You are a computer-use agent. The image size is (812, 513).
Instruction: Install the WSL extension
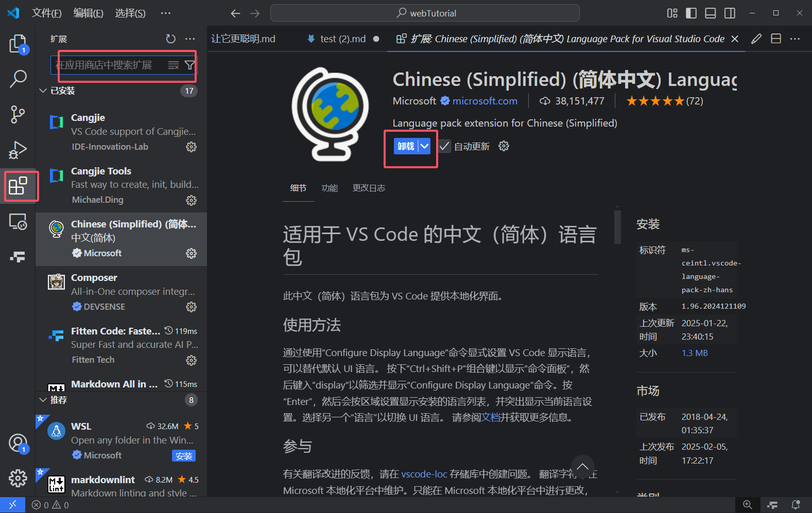pos(184,456)
